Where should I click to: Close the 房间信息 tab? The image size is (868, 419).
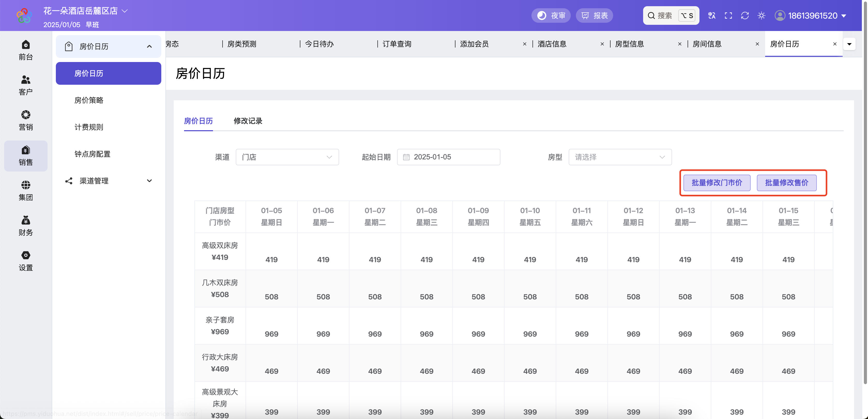click(x=757, y=44)
